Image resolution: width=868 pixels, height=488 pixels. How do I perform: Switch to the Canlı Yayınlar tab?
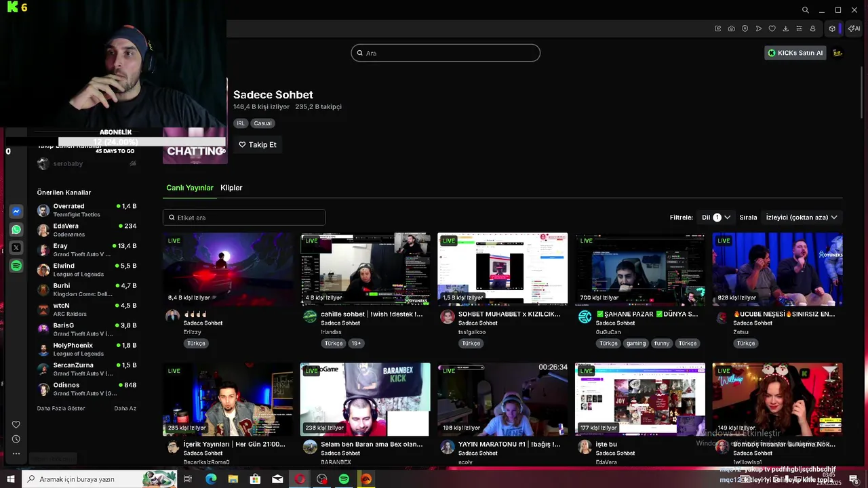click(x=190, y=188)
